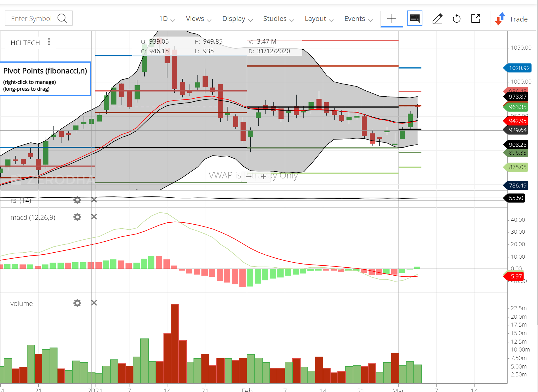This screenshot has height=392, width=538.
Task: Toggle the info tooltip icon
Action: (x=415, y=18)
